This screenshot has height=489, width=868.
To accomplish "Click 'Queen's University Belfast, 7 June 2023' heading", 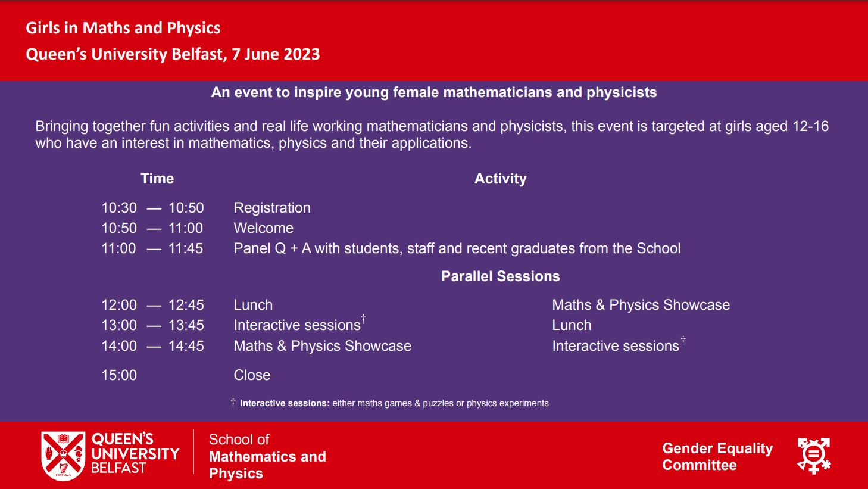I will point(173,54).
